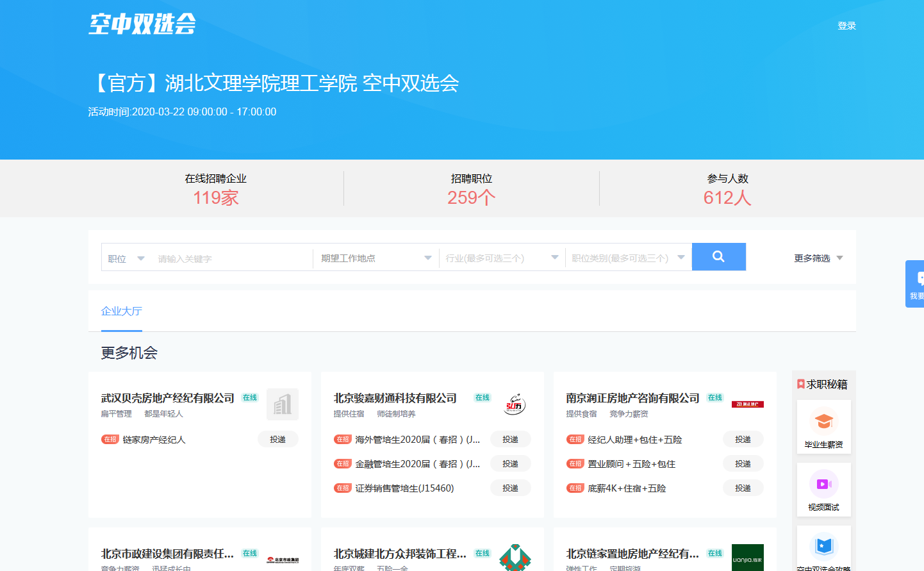
Task: Click the 南京润正房地产 red company logo
Action: coord(747,404)
